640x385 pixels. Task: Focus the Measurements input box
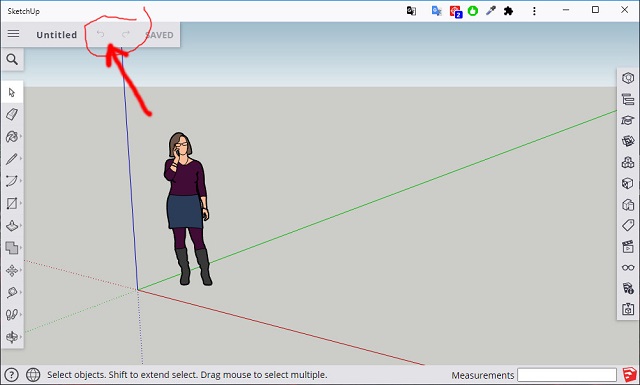[x=567, y=375]
